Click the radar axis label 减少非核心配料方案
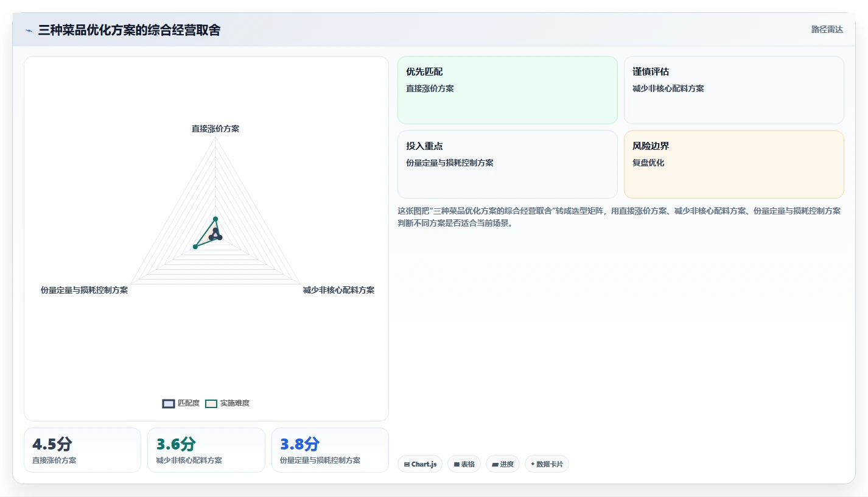The width and height of the screenshot is (868, 497). click(338, 290)
